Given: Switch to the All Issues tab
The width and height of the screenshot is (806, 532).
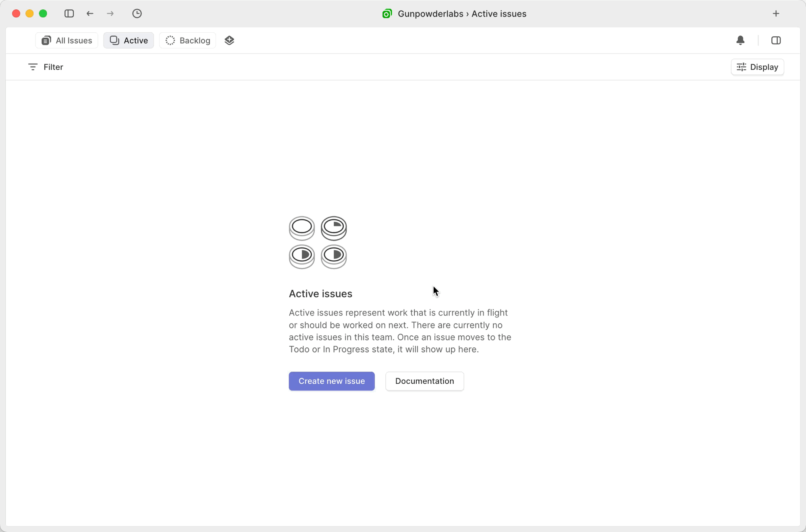Looking at the screenshot, I should pos(67,40).
